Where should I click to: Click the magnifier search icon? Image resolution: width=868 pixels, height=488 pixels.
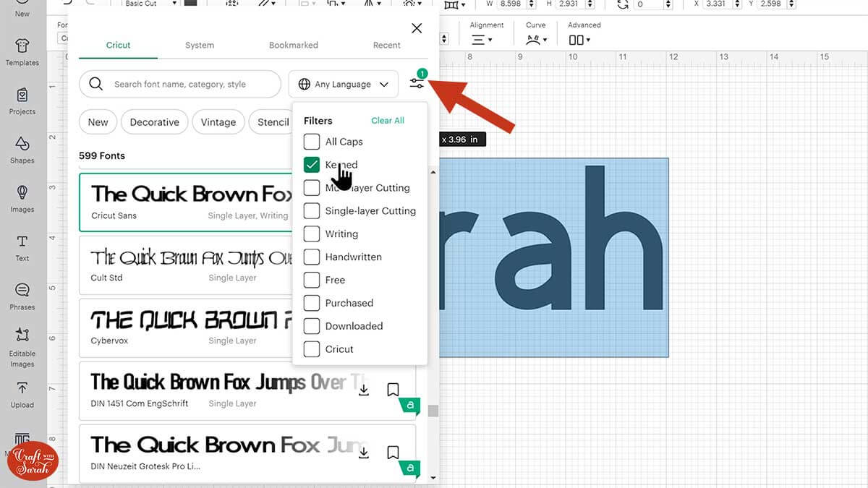click(96, 84)
